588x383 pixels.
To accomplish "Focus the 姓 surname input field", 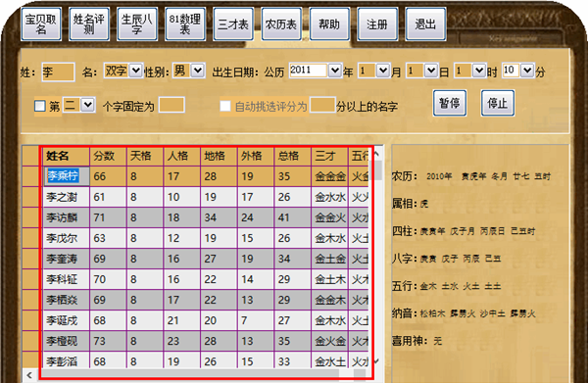I will pyautogui.click(x=58, y=72).
